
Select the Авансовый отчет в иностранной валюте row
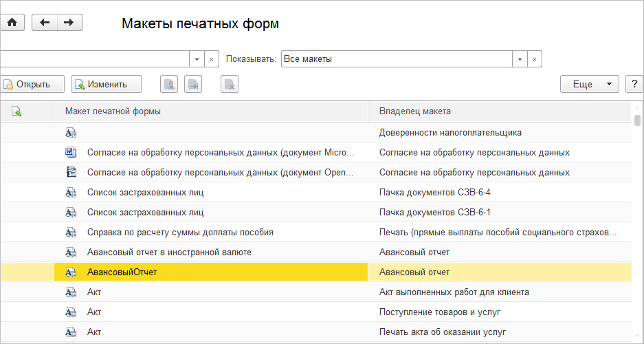(x=169, y=252)
